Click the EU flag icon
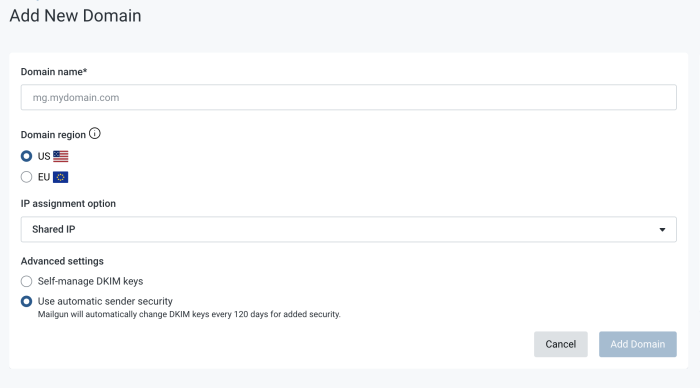700x388 pixels. 61,177
